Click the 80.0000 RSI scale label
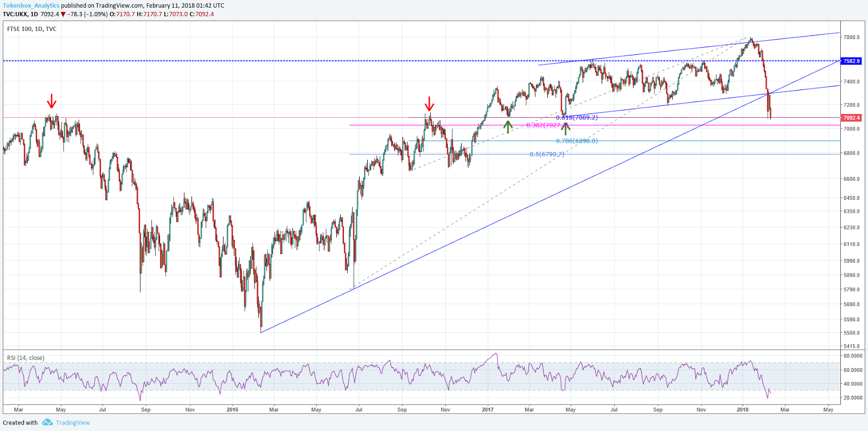 coord(853,356)
